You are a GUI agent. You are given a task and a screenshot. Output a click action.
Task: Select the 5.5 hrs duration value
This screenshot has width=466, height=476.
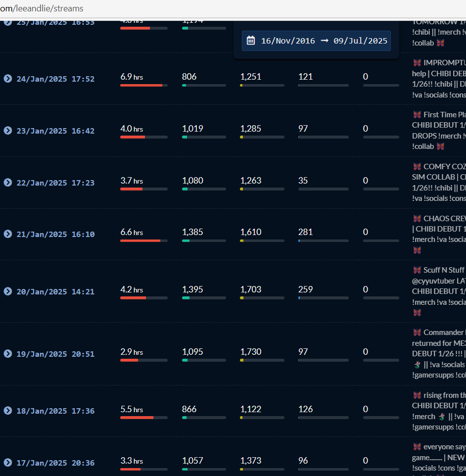(132, 409)
